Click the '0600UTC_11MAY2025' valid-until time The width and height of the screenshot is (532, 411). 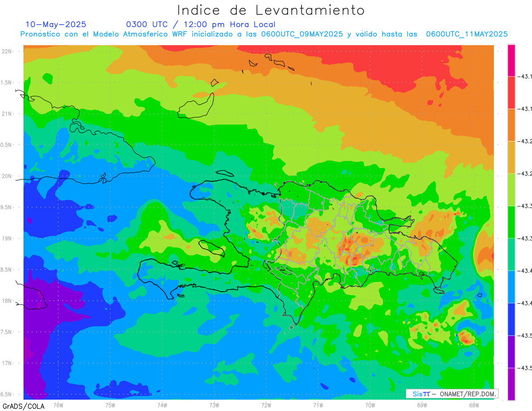[467, 34]
